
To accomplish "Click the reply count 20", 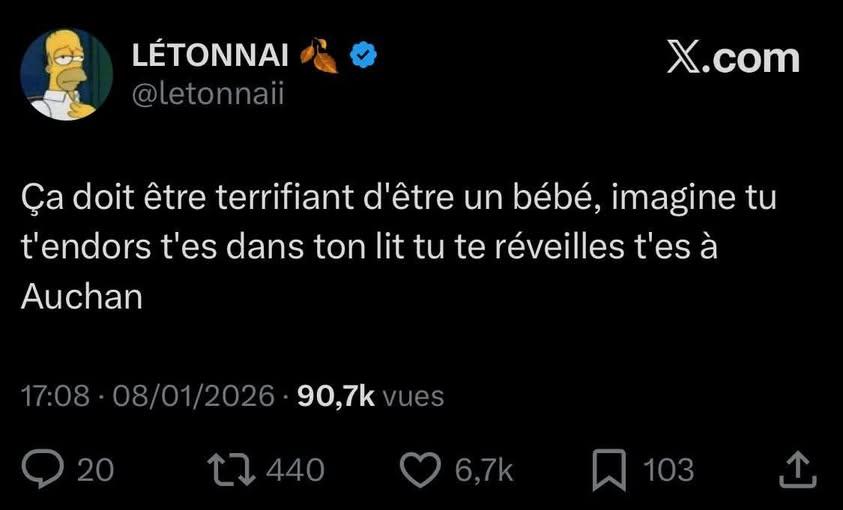I will click(96, 469).
